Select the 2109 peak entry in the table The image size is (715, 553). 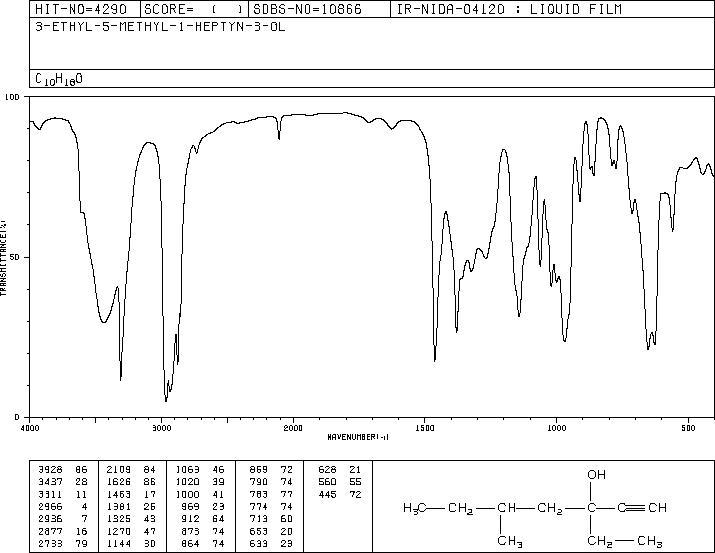(x=131, y=469)
